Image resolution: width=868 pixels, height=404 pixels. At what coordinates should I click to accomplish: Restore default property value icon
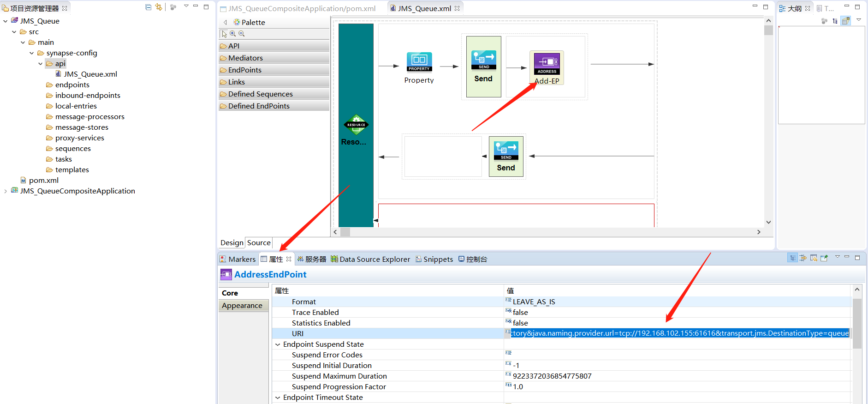(814, 258)
